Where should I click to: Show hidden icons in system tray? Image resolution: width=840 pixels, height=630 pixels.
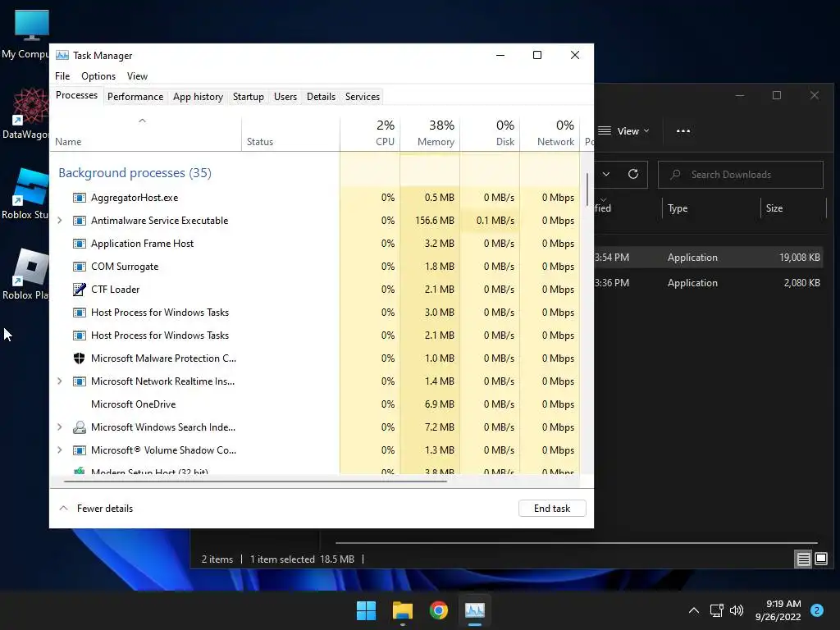[x=694, y=610]
